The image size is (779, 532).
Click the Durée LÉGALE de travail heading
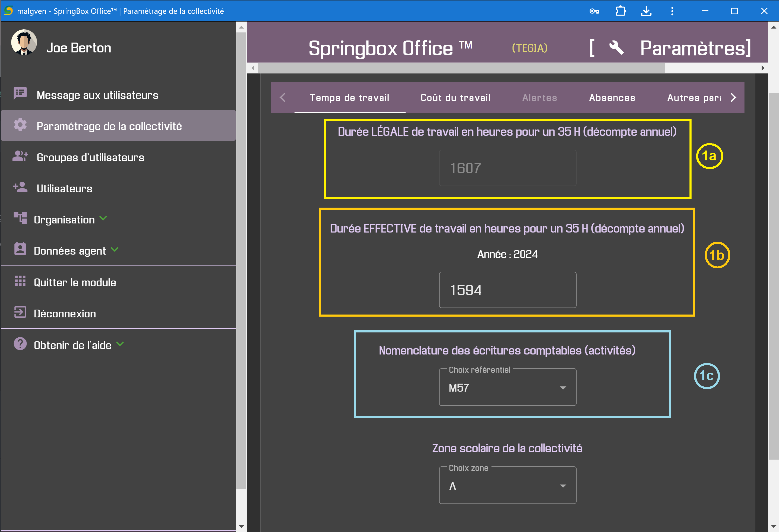tap(507, 132)
